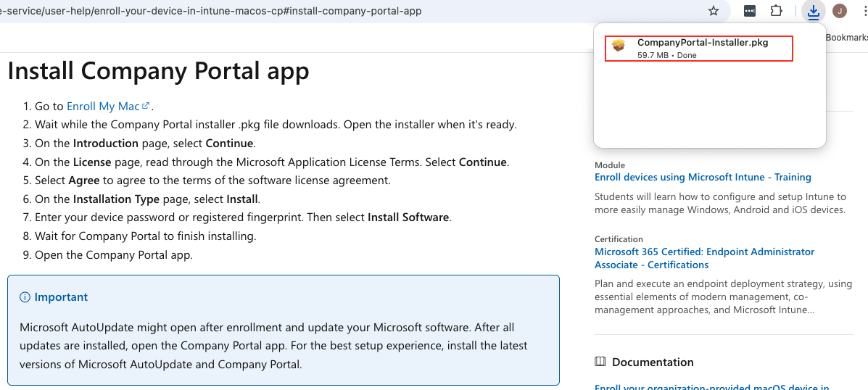This screenshot has width=868, height=390.
Task: Click the Bookmarks label in bookmarks bar
Action: point(846,38)
